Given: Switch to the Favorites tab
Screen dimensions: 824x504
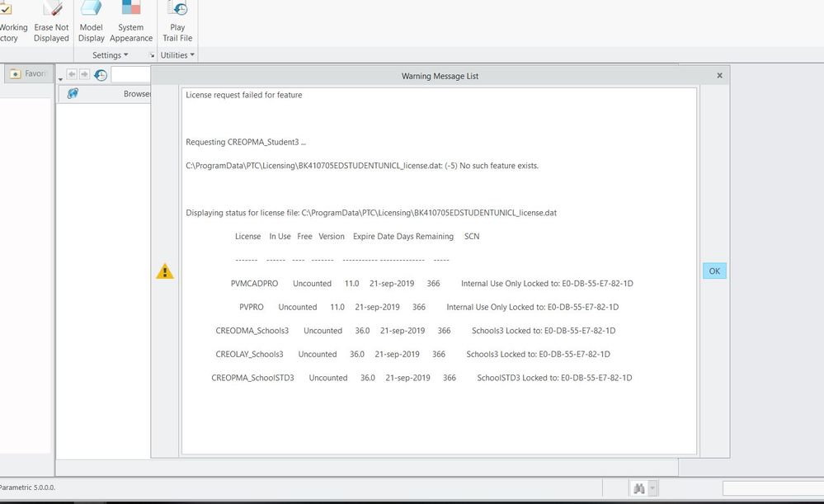Looking at the screenshot, I should pos(29,73).
